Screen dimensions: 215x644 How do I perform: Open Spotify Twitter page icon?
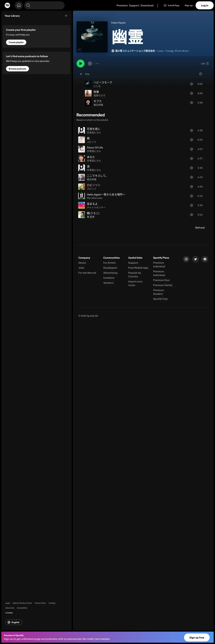point(195,259)
